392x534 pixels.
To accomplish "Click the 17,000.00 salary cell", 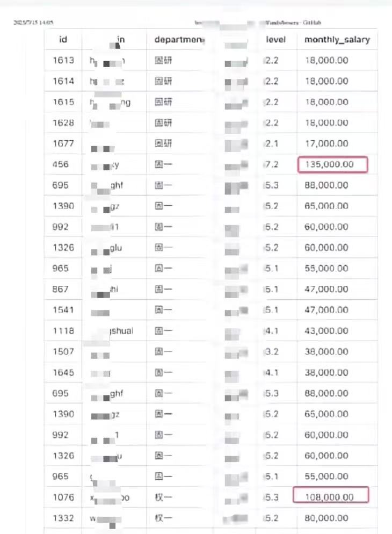I will tap(326, 144).
